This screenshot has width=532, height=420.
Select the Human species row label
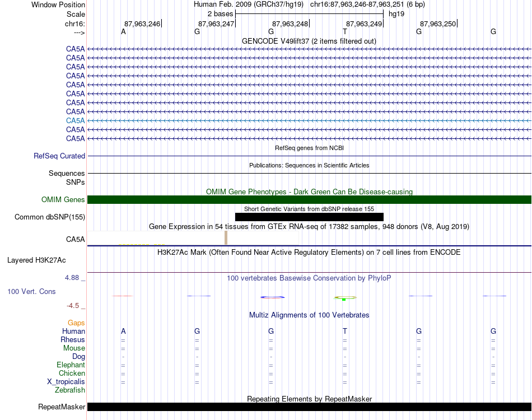point(73,331)
